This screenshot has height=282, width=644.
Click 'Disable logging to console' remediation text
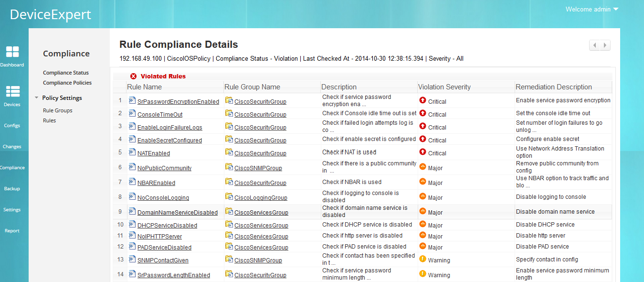coord(551,197)
